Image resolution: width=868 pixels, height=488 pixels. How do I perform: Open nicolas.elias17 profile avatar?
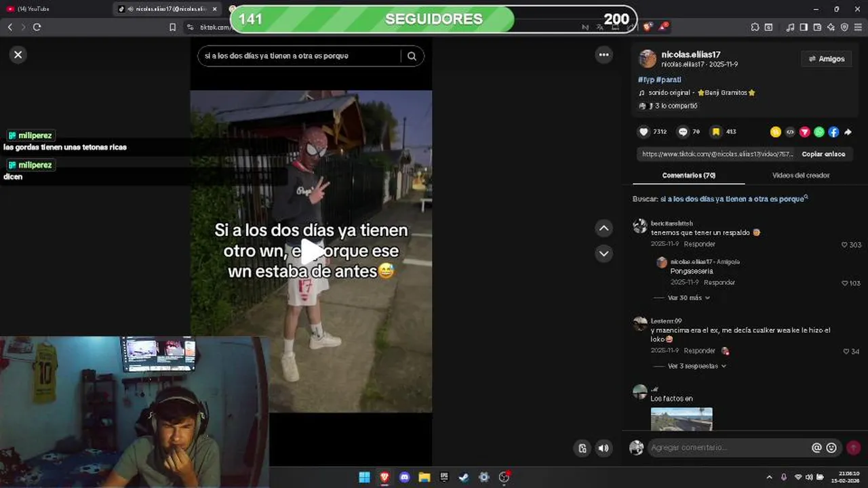(648, 59)
